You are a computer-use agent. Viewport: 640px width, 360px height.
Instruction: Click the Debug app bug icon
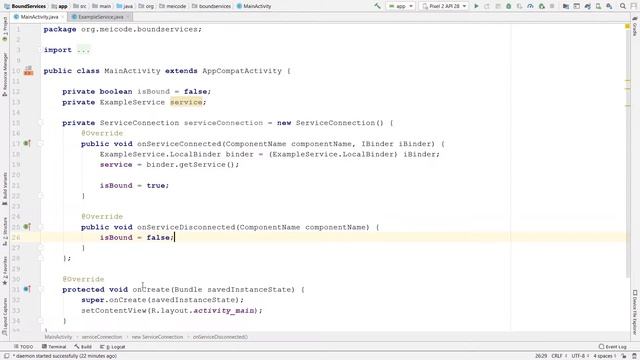(x=509, y=6)
